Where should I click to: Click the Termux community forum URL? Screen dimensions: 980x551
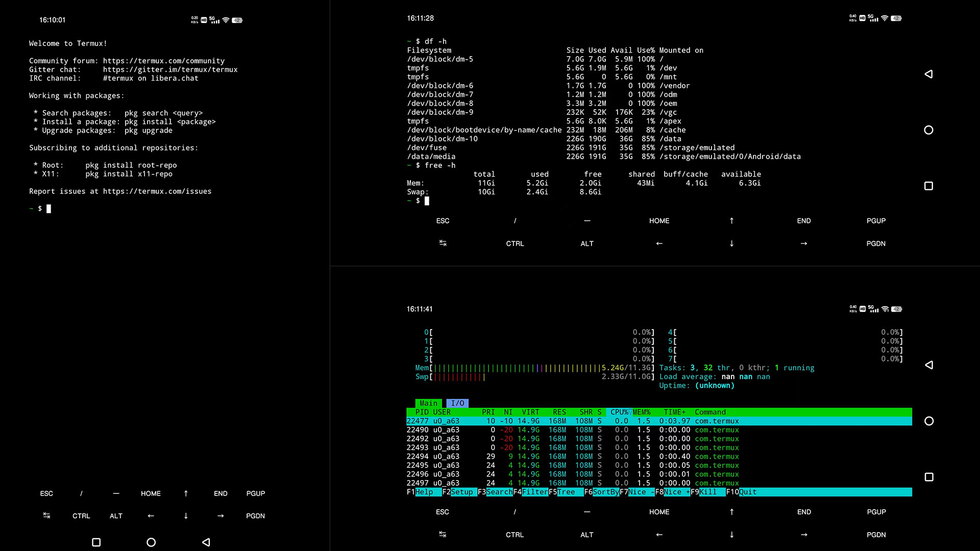164,61
